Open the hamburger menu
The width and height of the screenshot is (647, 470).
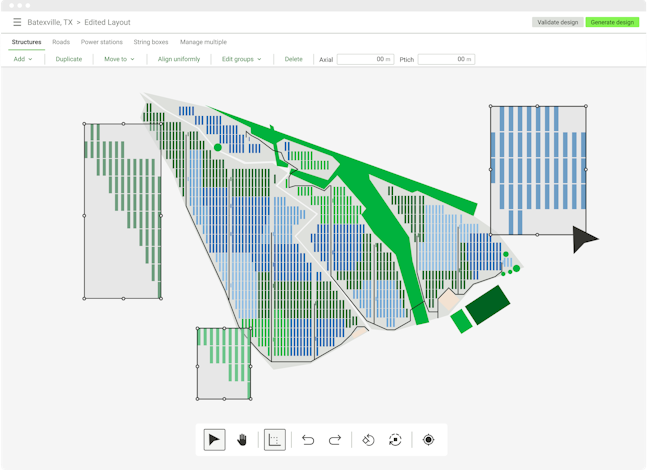tap(17, 22)
